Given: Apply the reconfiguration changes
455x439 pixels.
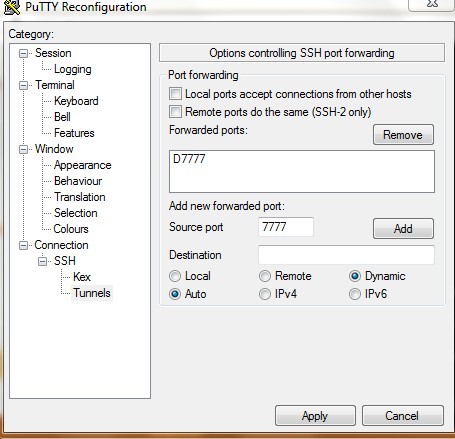Looking at the screenshot, I should [x=315, y=416].
